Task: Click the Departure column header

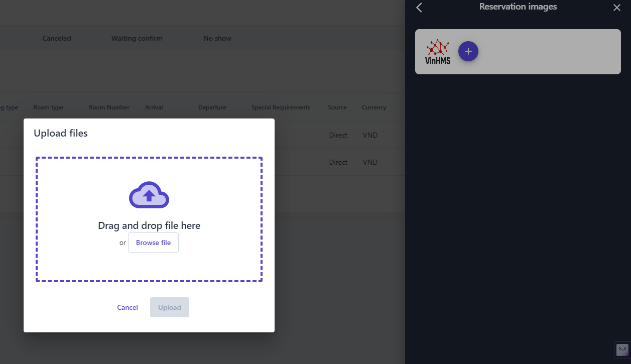Action: click(x=212, y=107)
